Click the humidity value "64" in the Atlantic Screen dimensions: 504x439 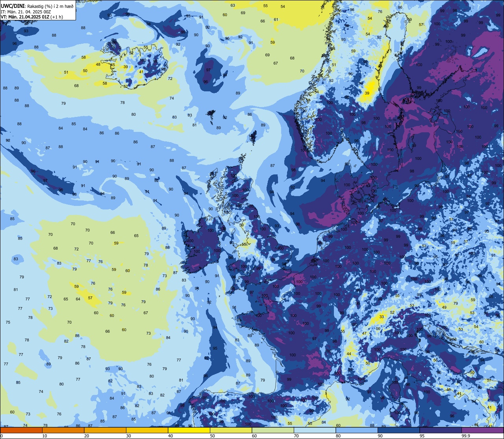pos(78,299)
